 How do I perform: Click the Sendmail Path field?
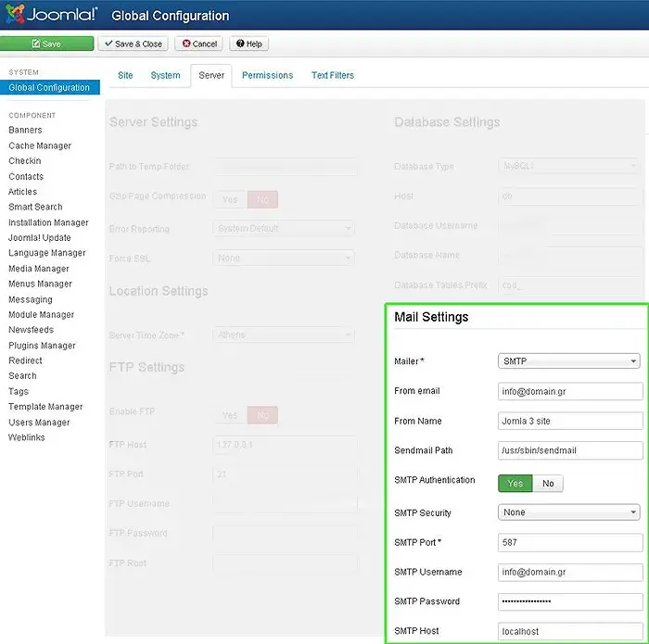570,450
